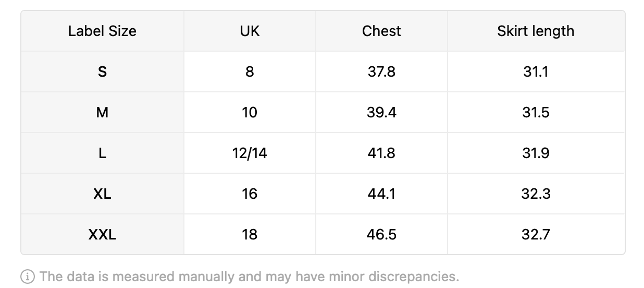Click the UK size 8 cell
644x288 pixels.
(x=250, y=71)
